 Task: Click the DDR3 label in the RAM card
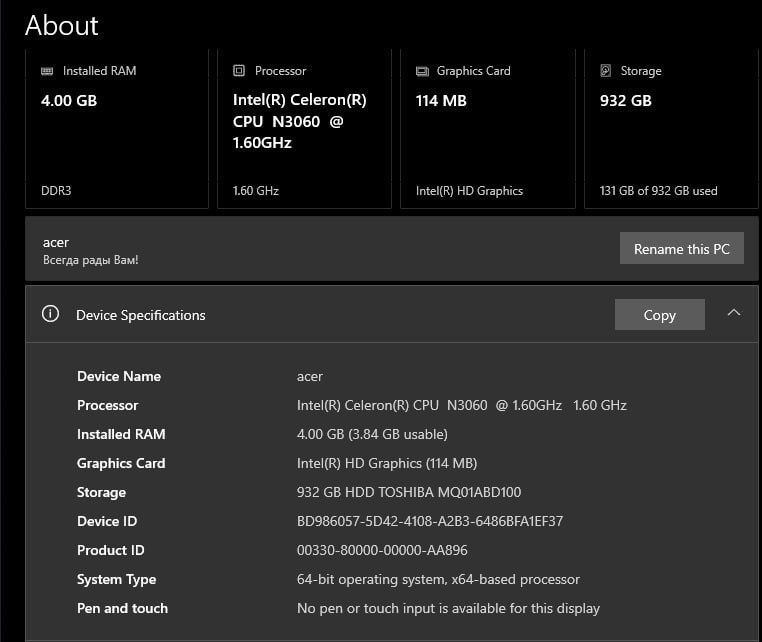click(x=58, y=190)
